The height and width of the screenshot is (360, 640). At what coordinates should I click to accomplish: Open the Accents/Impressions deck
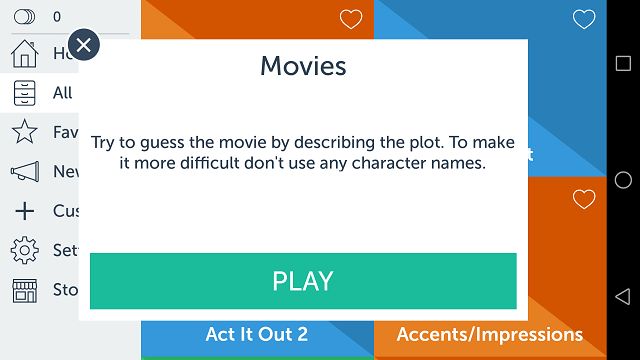click(489, 335)
